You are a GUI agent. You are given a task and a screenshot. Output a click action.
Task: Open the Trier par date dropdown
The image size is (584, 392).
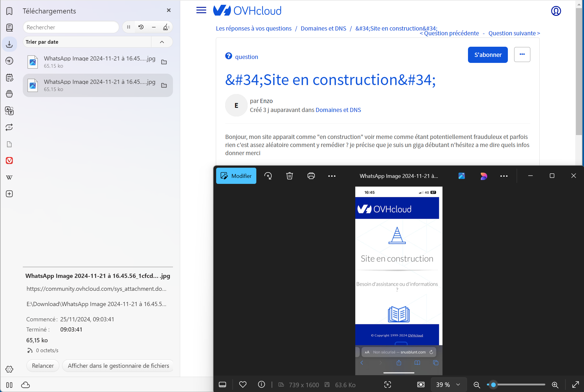(x=87, y=42)
